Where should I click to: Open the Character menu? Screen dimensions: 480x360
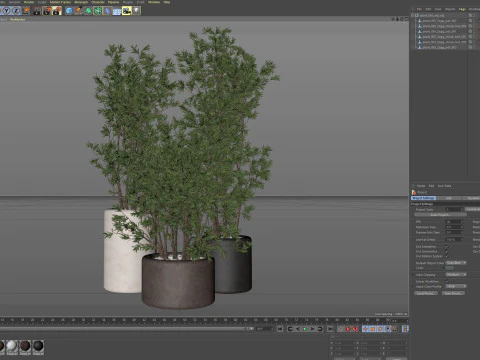(x=98, y=2)
